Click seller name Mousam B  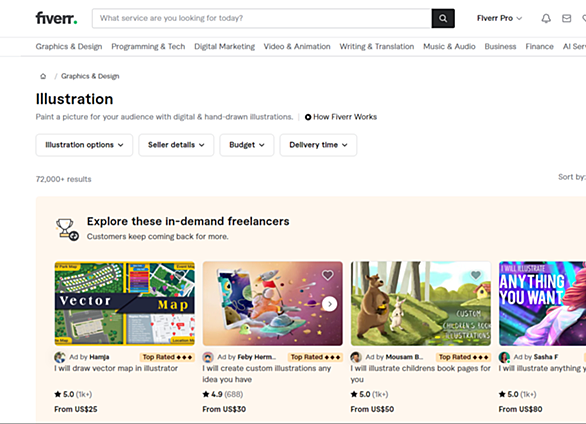point(404,357)
